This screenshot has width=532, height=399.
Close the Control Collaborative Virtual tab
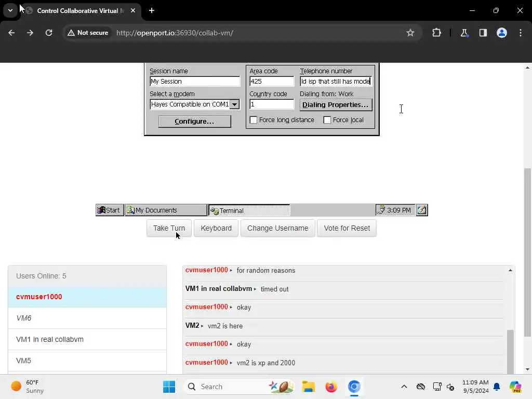coord(133,10)
